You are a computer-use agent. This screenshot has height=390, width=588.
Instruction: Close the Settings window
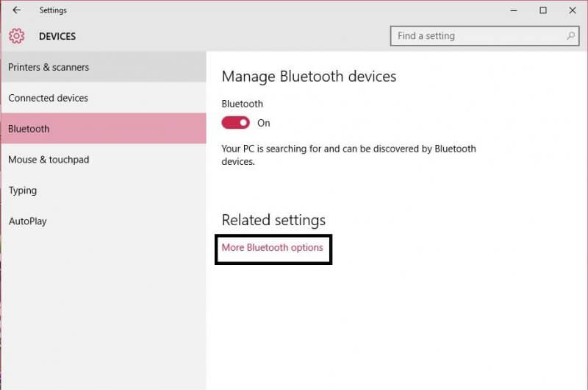573,10
